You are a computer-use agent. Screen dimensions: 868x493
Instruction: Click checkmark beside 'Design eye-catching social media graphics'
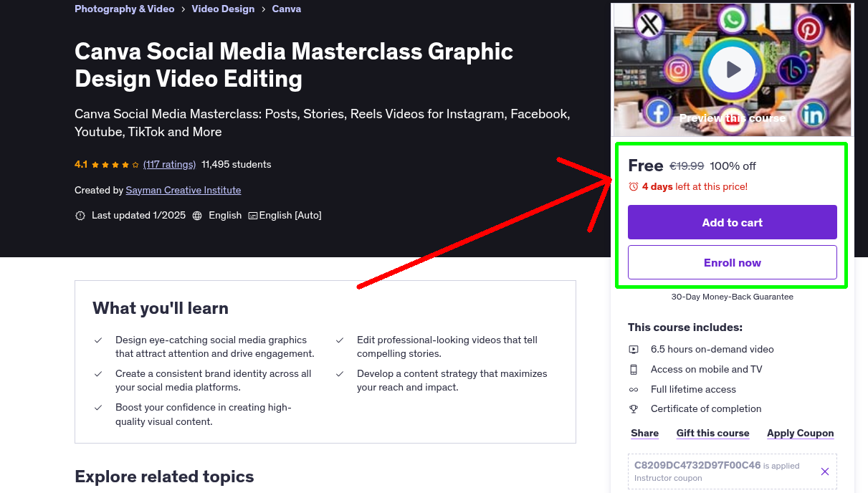98,340
